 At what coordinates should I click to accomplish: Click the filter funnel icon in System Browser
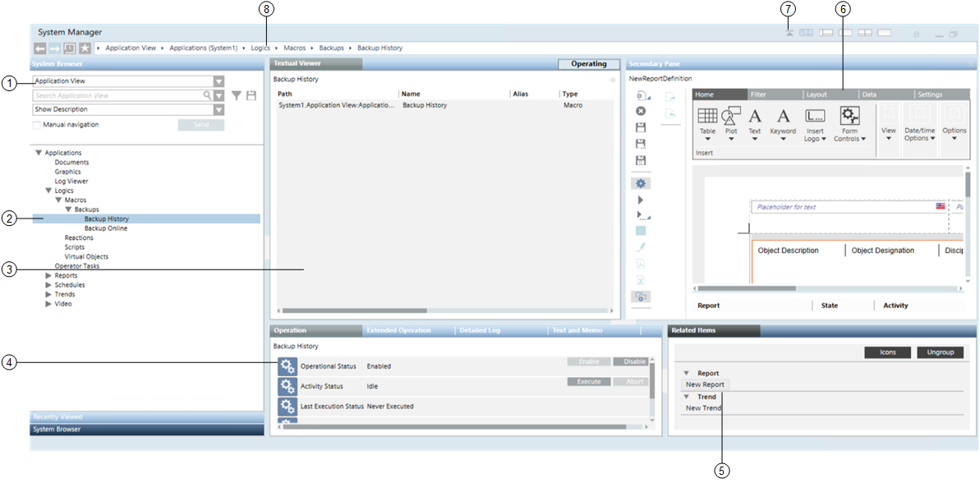point(237,96)
